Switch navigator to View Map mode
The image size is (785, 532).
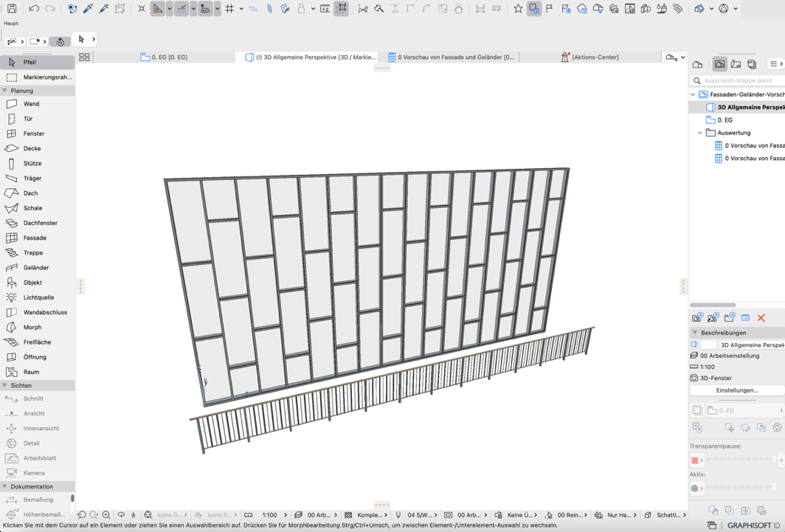[720, 64]
